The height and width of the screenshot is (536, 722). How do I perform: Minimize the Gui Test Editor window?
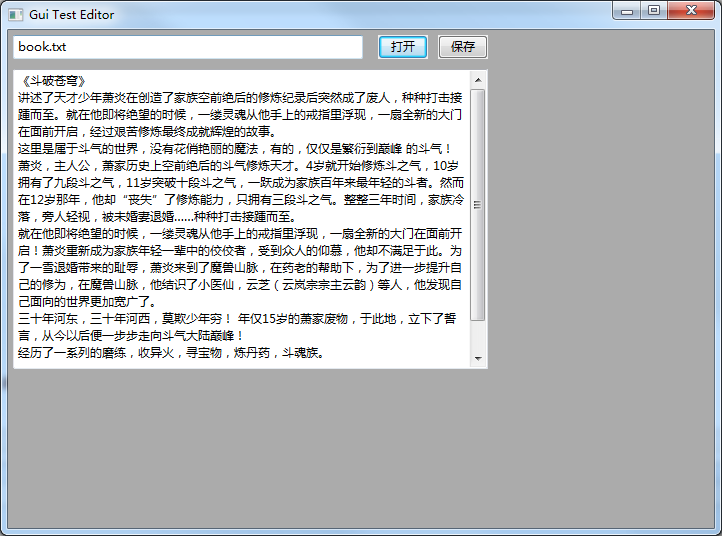pyautogui.click(x=627, y=11)
